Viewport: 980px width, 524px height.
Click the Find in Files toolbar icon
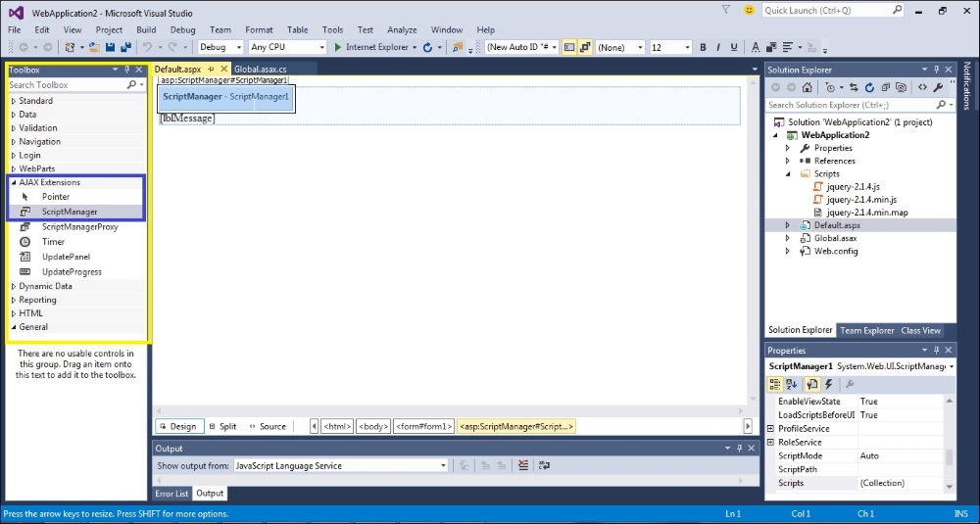coord(458,47)
